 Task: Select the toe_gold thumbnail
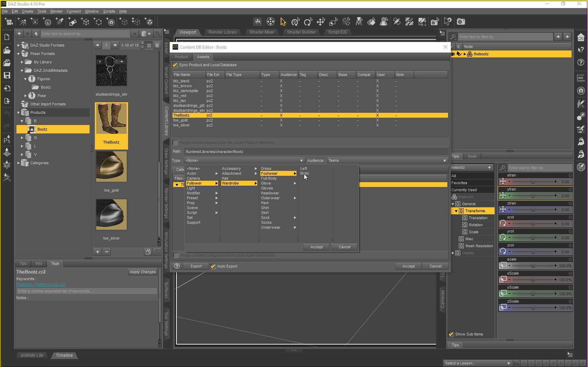(111, 167)
